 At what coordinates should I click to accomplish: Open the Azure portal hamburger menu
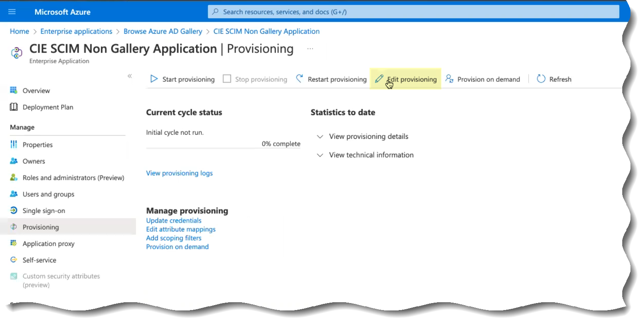pos(12,12)
